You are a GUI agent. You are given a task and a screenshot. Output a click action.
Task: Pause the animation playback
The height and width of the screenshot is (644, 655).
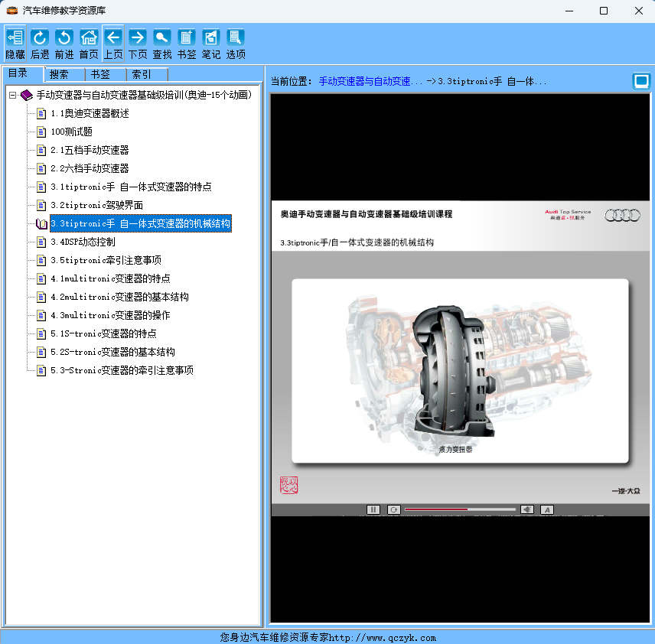(x=373, y=509)
